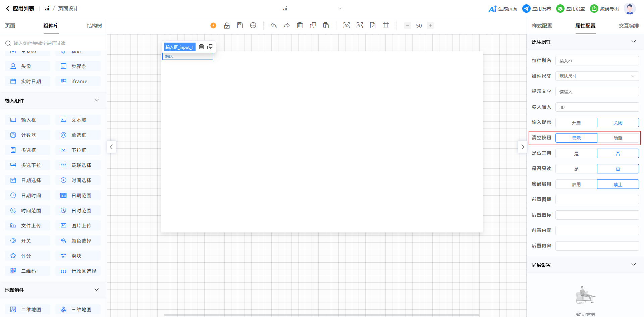Click the redo arrow icon
This screenshot has height=317, width=644.
pyautogui.click(x=286, y=25)
